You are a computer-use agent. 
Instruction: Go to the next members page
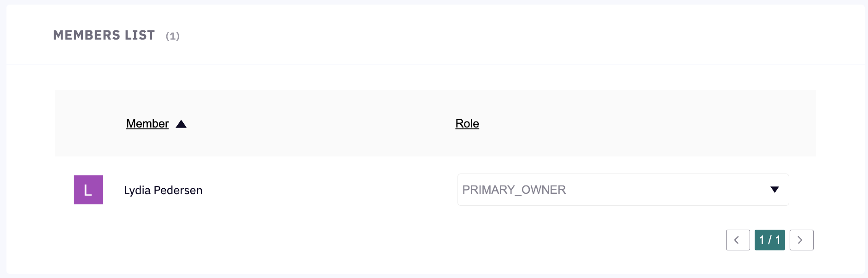tap(801, 240)
